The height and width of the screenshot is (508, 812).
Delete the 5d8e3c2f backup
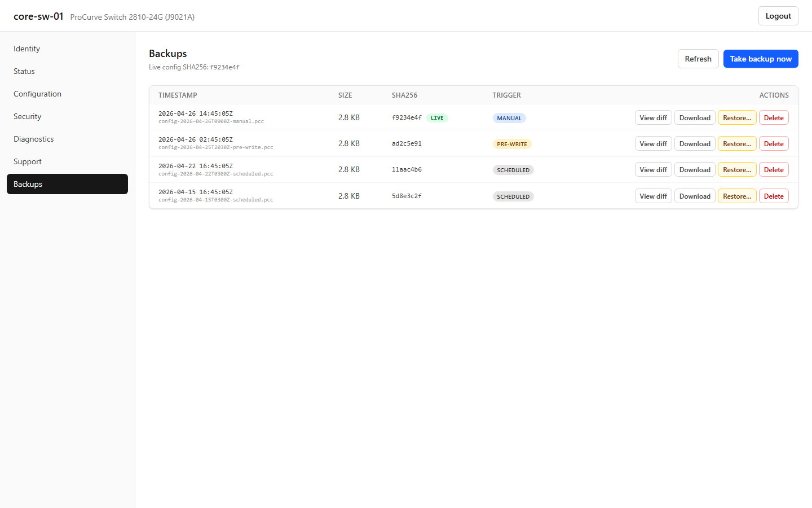pos(774,196)
